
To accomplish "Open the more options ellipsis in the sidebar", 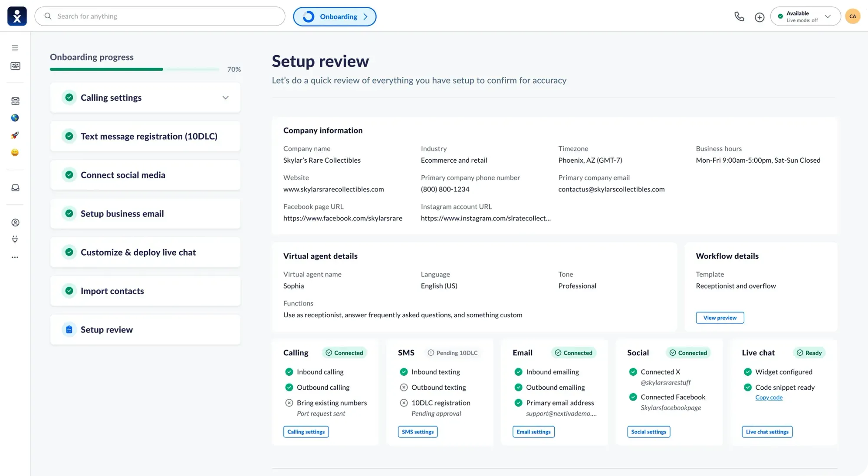I will pos(15,257).
